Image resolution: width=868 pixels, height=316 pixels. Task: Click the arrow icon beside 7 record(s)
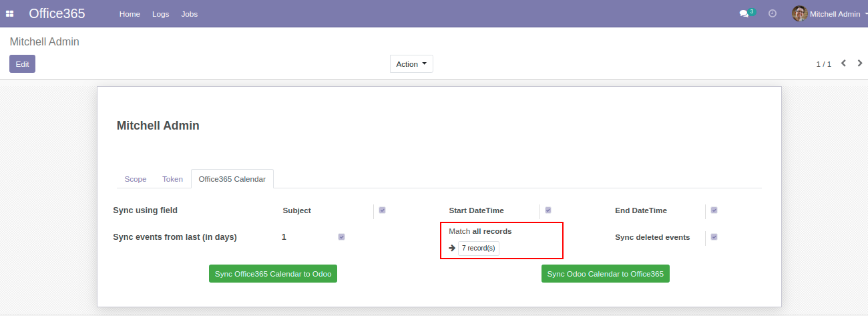click(452, 248)
